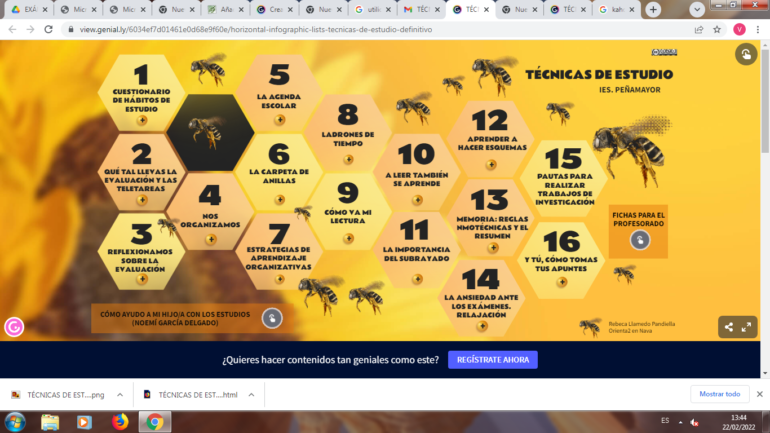Image resolution: width=770 pixels, height=433 pixels.
Task: Show interactive elements hand icon
Action: [745, 54]
